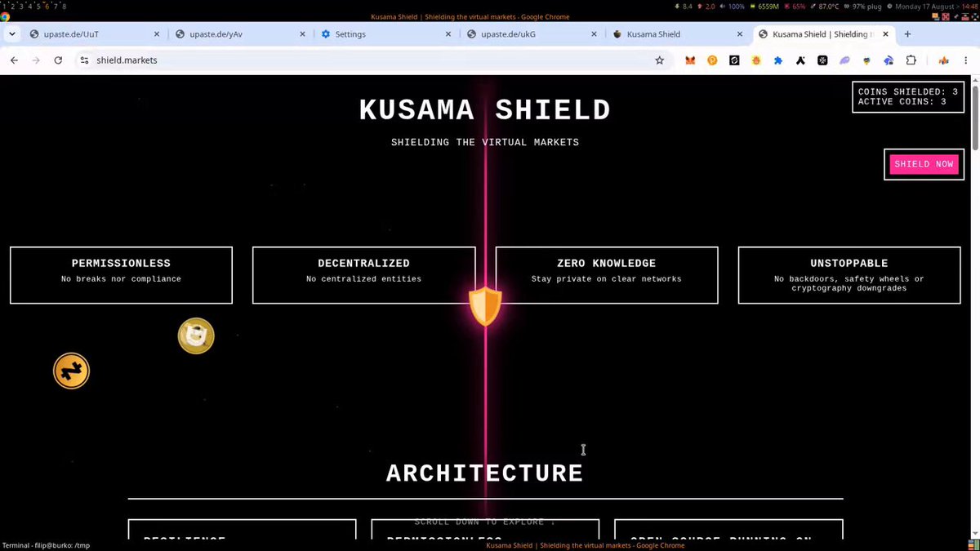The height and width of the screenshot is (551, 980).
Task: Switch to the upaste.de/UuT tab
Action: coord(96,34)
